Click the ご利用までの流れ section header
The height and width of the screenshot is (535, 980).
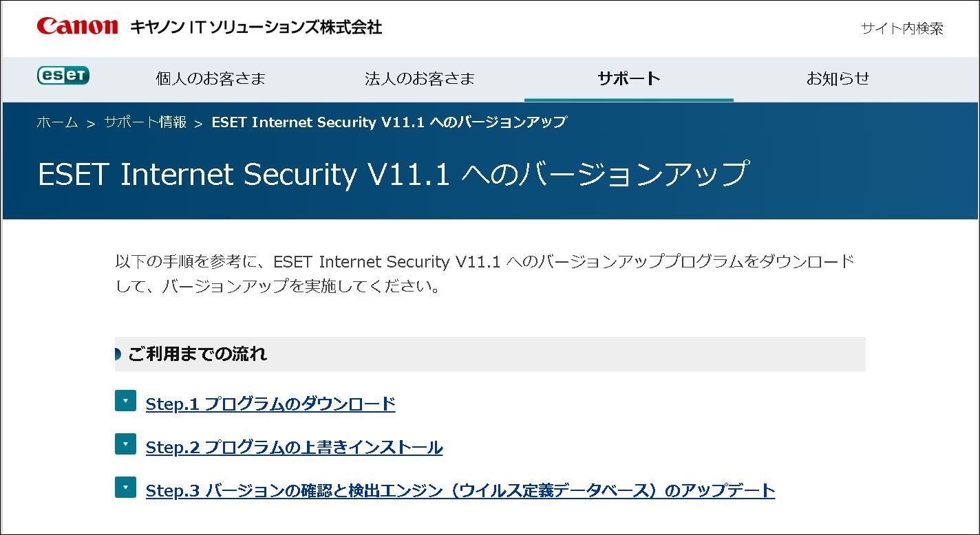[198, 354]
